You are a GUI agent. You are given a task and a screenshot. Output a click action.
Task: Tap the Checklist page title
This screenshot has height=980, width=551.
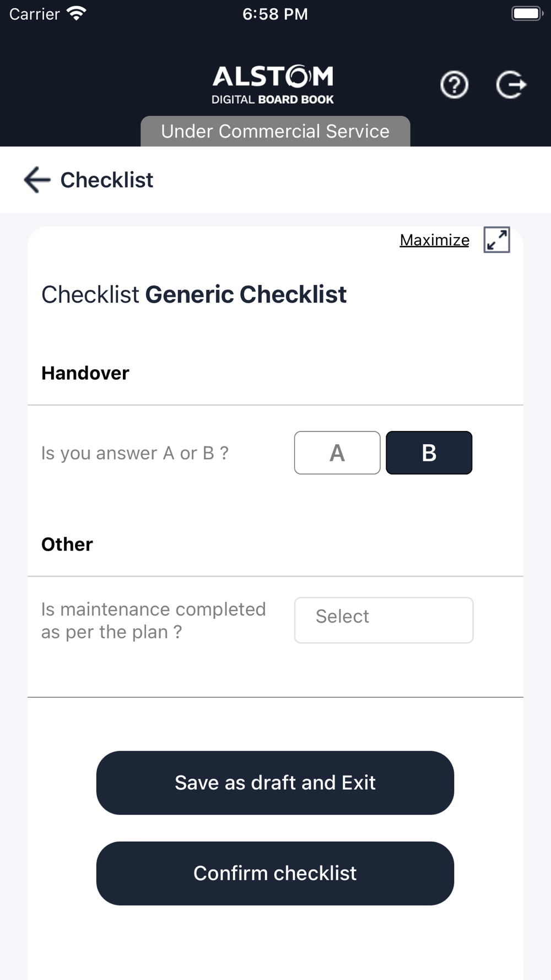coord(107,180)
